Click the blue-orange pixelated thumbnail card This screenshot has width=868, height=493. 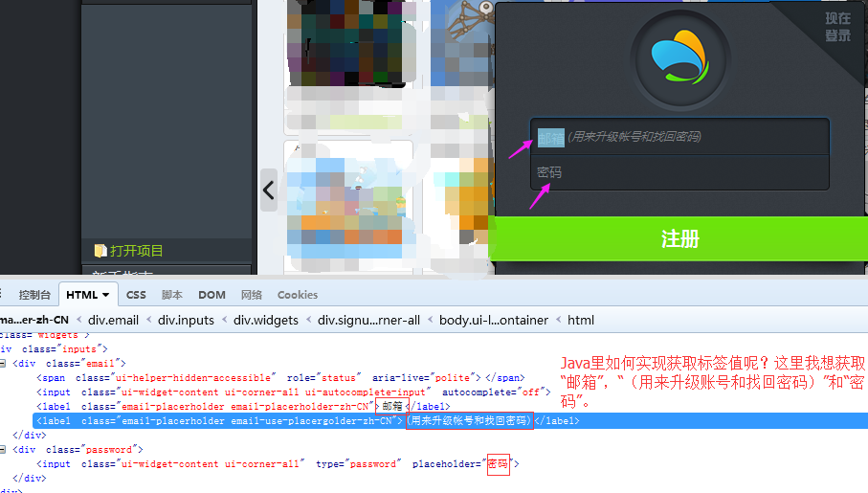(348, 208)
